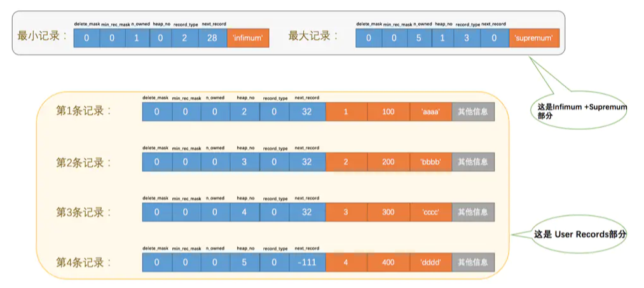Click next_record 32 in the 3rd record
Screen dimensions: 644x288
click(x=307, y=212)
